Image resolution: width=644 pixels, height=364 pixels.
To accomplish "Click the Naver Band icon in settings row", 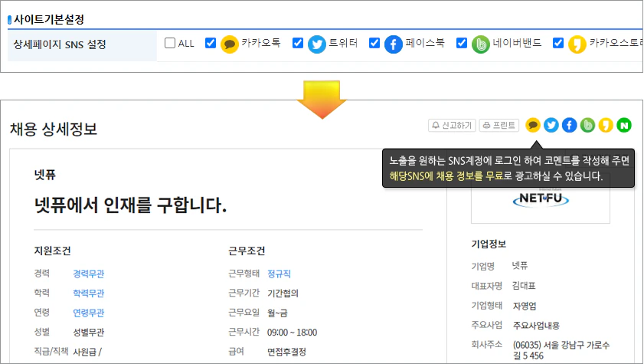I will coord(481,44).
